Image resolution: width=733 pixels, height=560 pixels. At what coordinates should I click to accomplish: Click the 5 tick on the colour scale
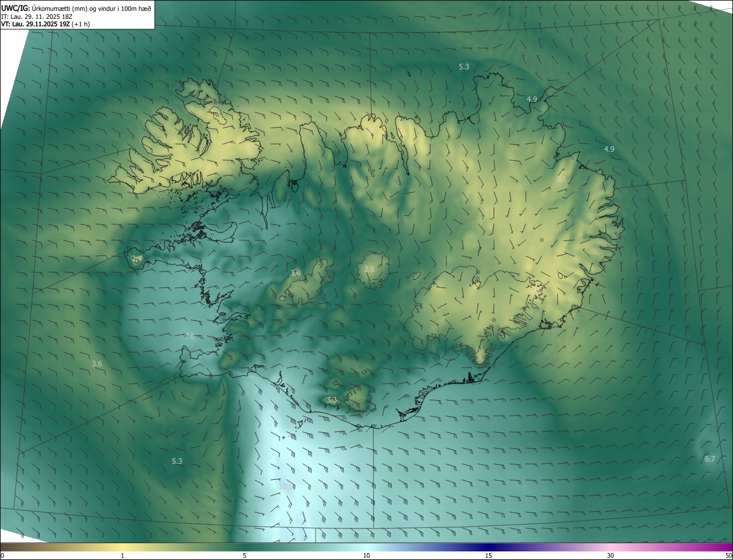click(x=245, y=555)
